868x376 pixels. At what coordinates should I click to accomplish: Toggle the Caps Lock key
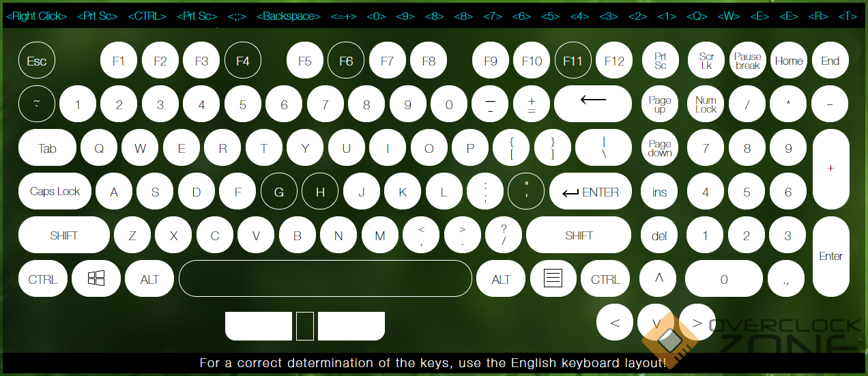pyautogui.click(x=55, y=192)
